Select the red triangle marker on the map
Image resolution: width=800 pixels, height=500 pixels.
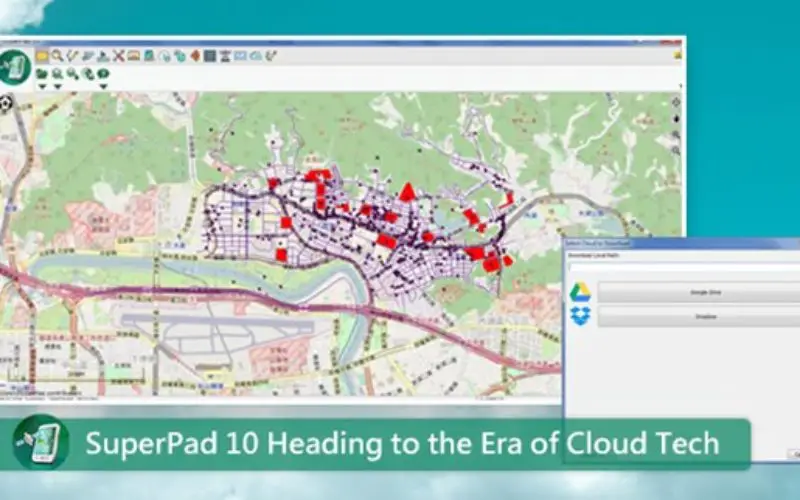[407, 192]
